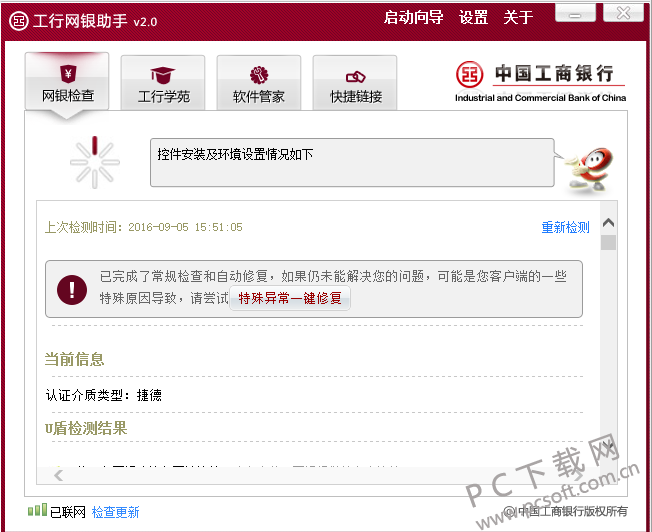
Task: Open 设置 from title bar
Action: click(x=473, y=17)
